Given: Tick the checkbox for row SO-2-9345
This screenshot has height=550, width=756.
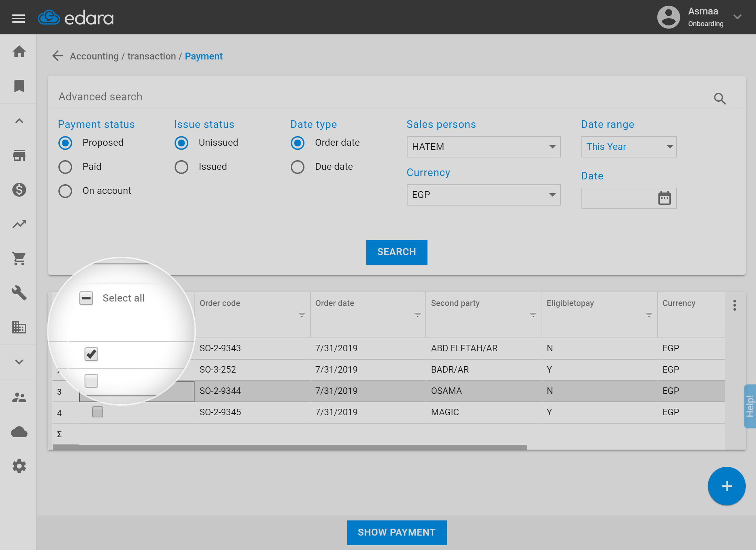Looking at the screenshot, I should pyautogui.click(x=98, y=412).
